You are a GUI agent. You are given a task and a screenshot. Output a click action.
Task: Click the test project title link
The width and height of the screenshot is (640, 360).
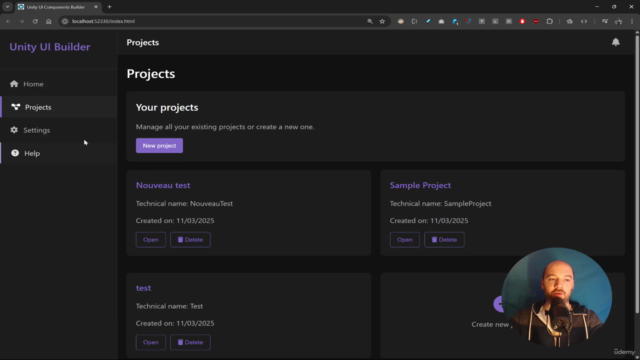click(143, 288)
